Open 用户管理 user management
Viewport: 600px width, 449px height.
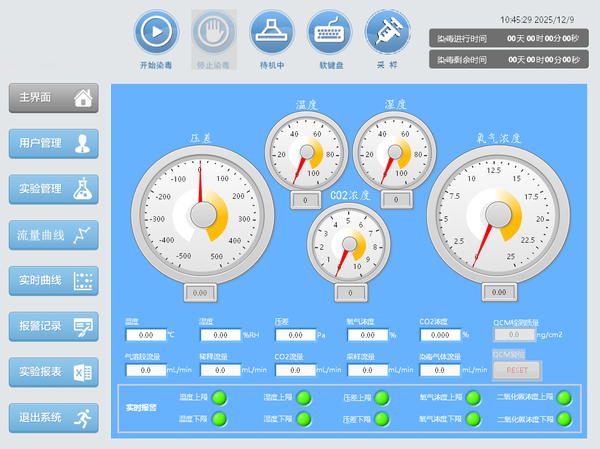click(x=54, y=143)
